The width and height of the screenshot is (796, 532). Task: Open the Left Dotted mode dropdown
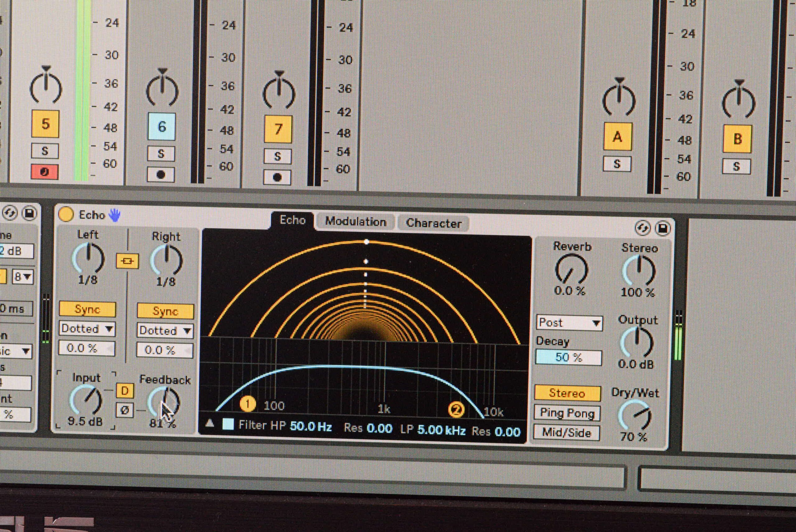click(87, 329)
